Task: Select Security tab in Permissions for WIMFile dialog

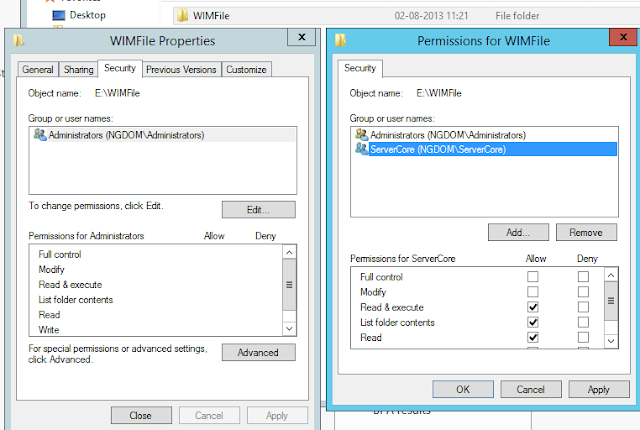Action: 360,68
